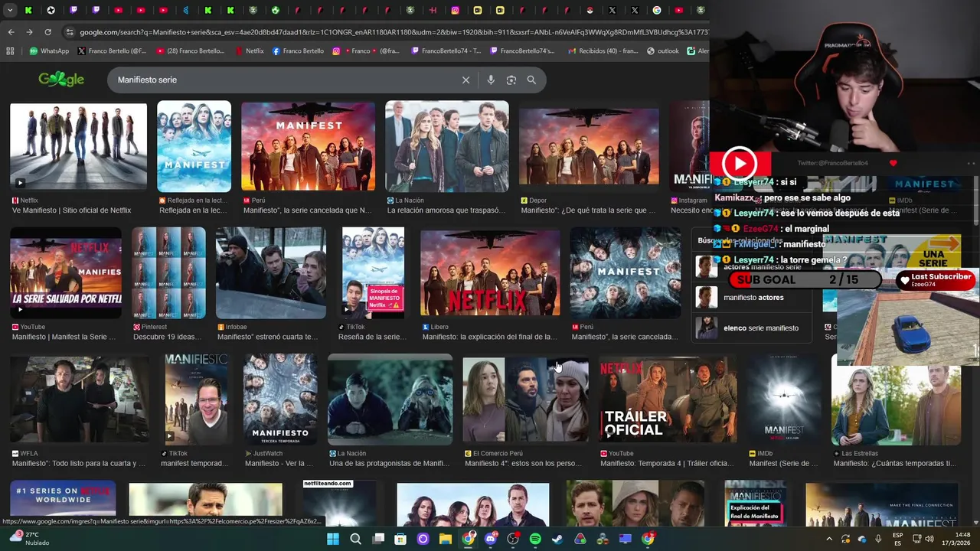980x551 pixels.
Task: Open the Facebook Franco Bertello bookmark
Action: 299,51
